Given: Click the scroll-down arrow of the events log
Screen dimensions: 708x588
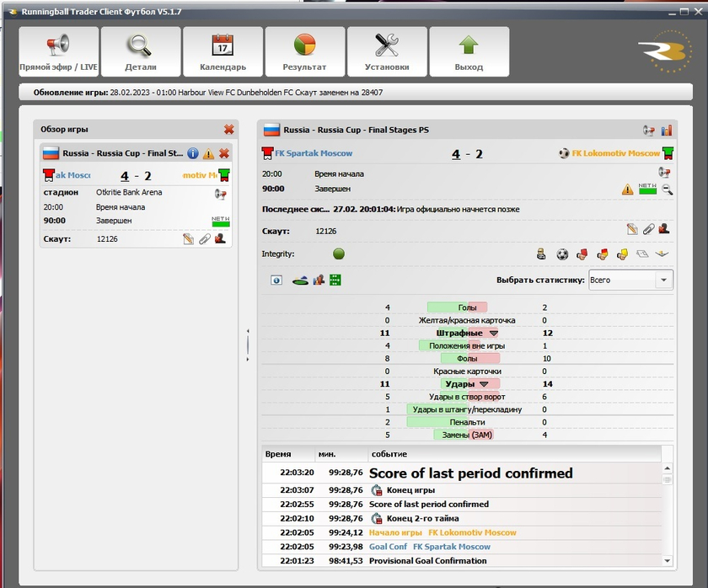Looking at the screenshot, I should pos(667,560).
